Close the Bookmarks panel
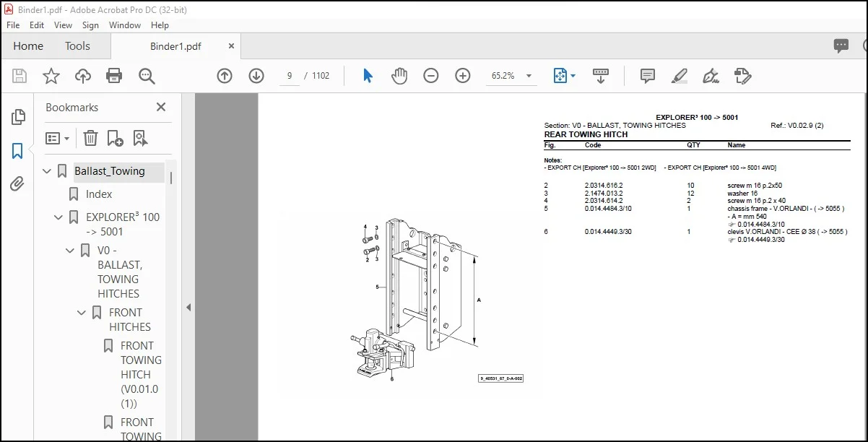Viewport: 868px width, 442px height. [161, 107]
